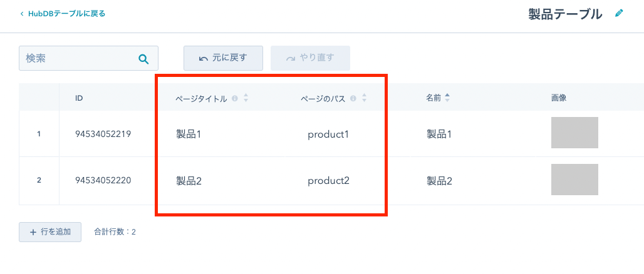Click the 行を追加 button

50,232
